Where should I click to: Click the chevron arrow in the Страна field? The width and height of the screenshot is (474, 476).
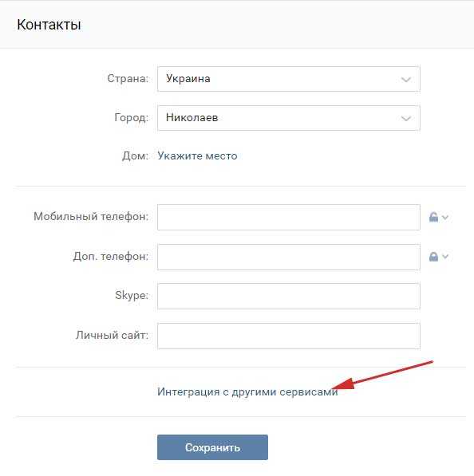coord(406,80)
